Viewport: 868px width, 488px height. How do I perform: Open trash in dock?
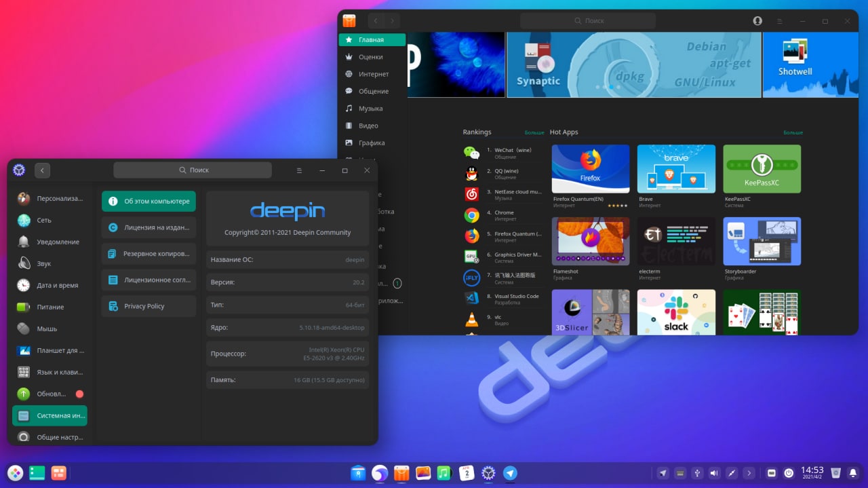click(836, 472)
